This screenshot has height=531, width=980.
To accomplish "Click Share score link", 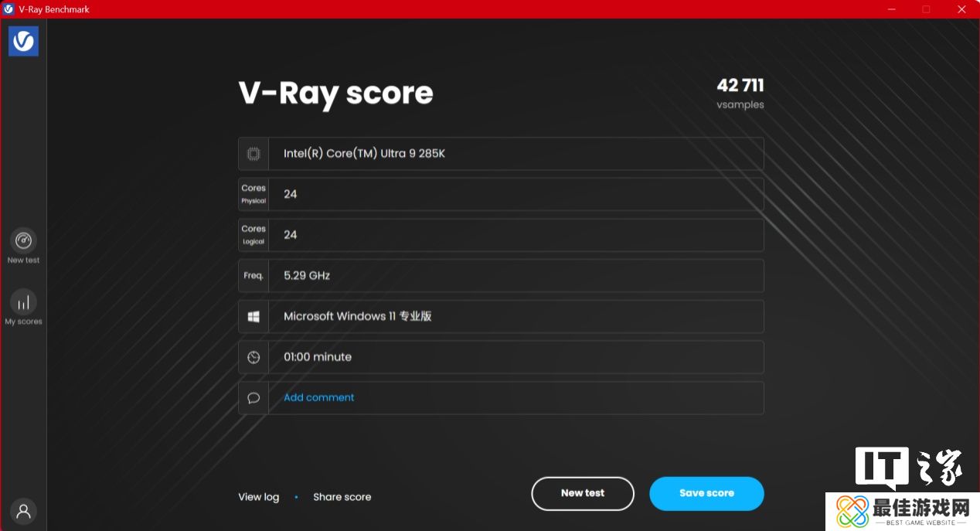I will [342, 497].
